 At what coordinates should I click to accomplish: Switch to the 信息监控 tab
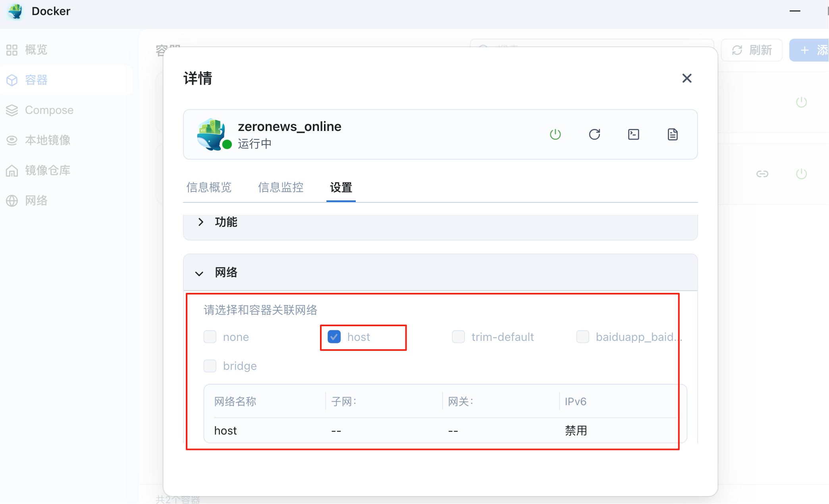click(280, 187)
